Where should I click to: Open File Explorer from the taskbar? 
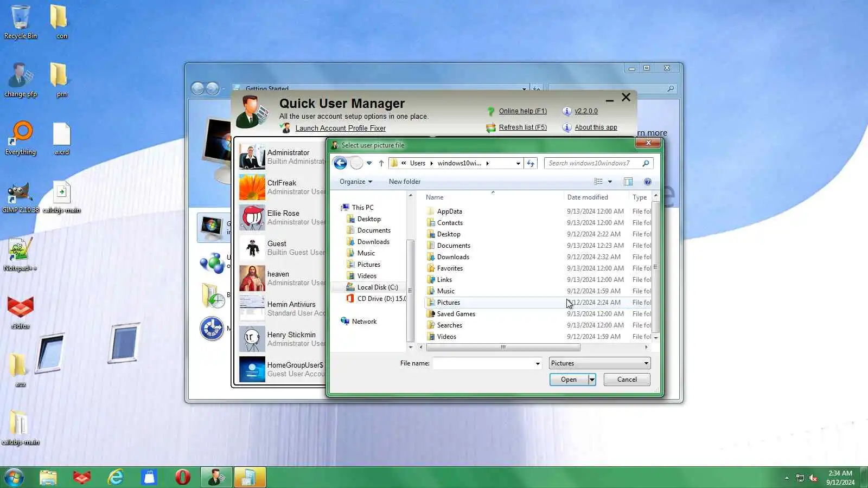click(48, 477)
